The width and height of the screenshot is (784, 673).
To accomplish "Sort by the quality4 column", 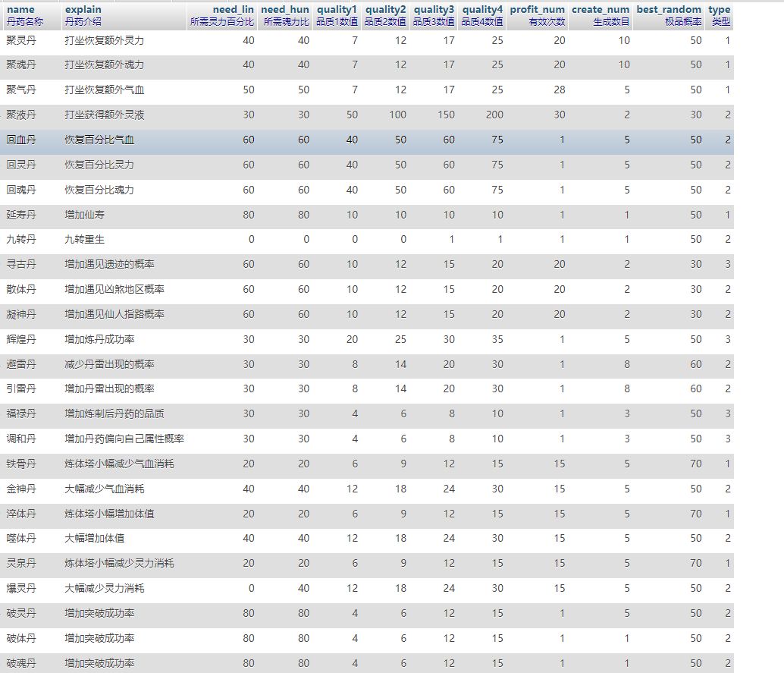I will pos(482,10).
